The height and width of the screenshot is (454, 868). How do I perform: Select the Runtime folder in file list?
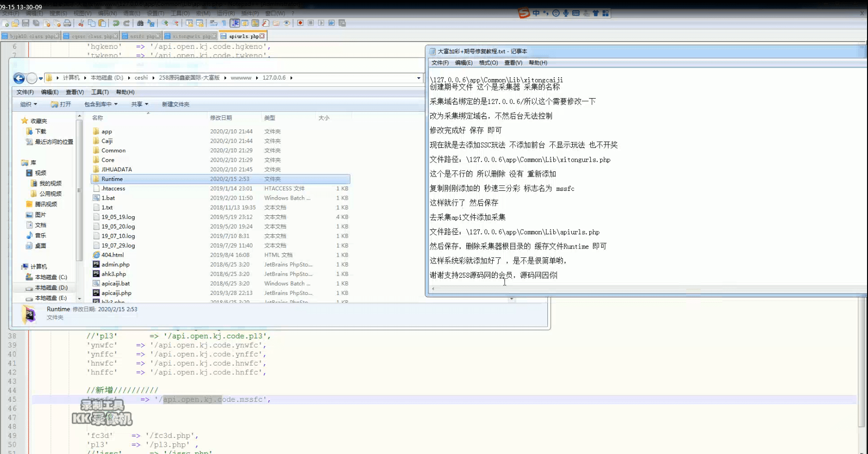221,179
